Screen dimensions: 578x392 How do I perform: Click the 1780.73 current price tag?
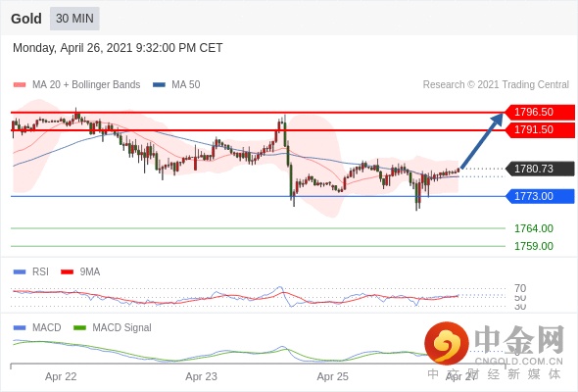pyautogui.click(x=540, y=169)
